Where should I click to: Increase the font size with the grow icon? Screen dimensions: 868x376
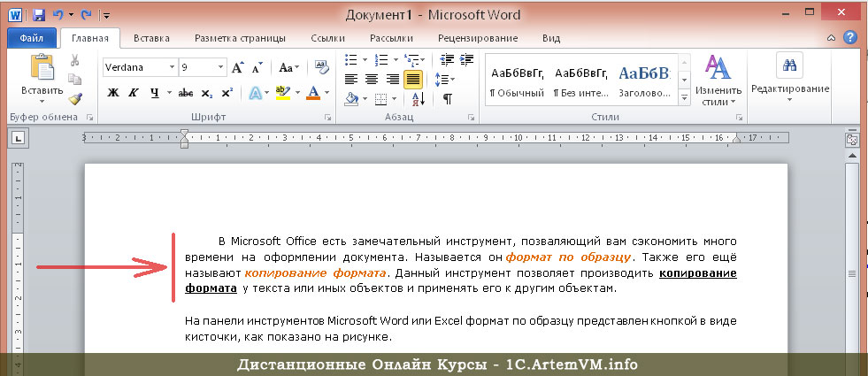237,67
